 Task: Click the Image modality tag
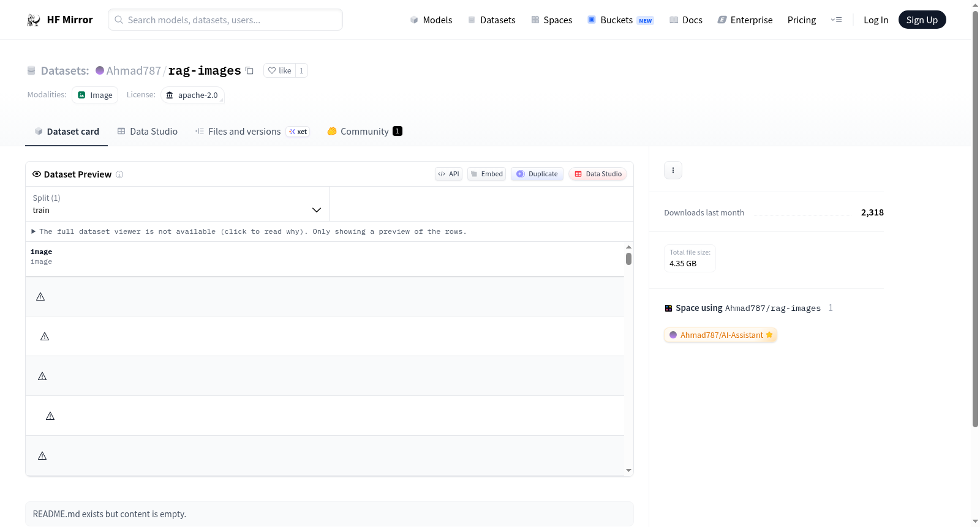(95, 95)
